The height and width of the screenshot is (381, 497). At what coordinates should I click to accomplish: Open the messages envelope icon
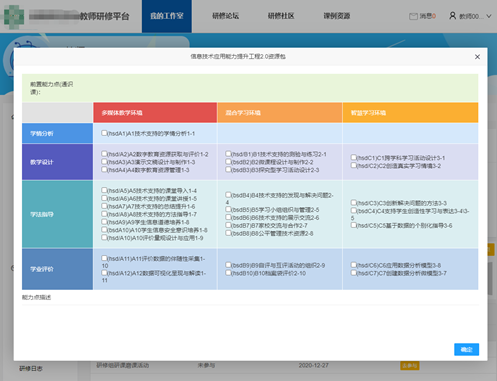[x=413, y=16]
